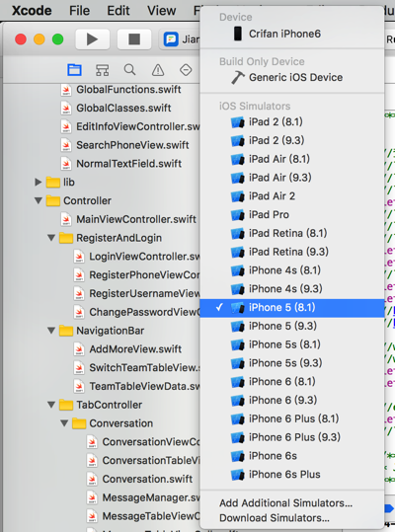Select iPad Air (9.3) simulator
The height and width of the screenshot is (532, 395).
tap(292, 178)
